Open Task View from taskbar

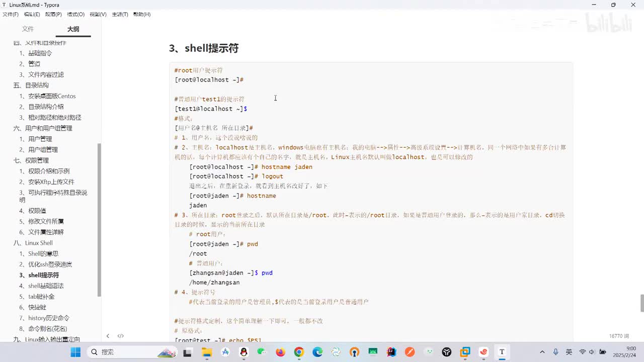coord(187,352)
